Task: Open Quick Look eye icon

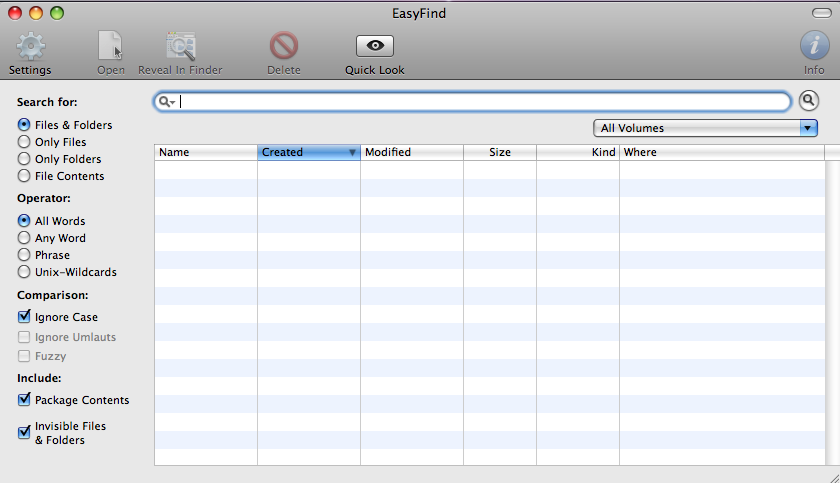Action: click(x=375, y=46)
